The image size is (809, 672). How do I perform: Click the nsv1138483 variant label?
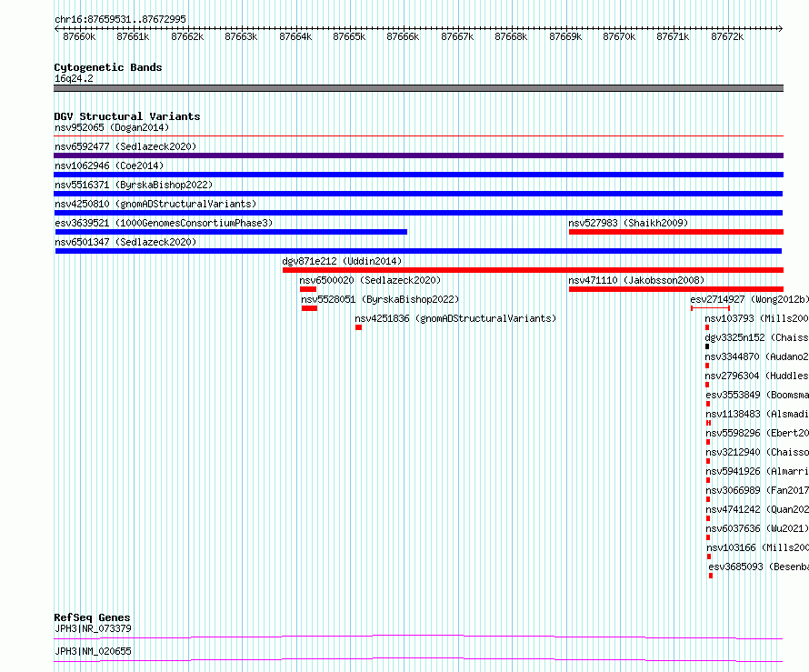click(757, 414)
